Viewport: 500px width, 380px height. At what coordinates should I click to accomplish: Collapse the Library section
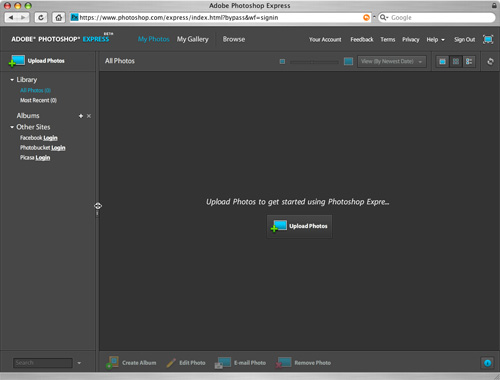(x=12, y=80)
